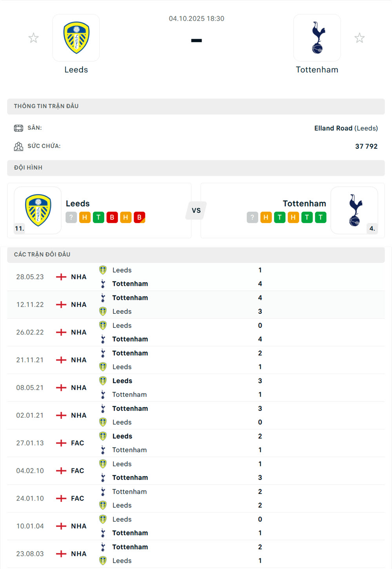This screenshot has width=392, height=569.
Task: Click the England flag beside the 23.08.03 match
Action: tap(61, 554)
